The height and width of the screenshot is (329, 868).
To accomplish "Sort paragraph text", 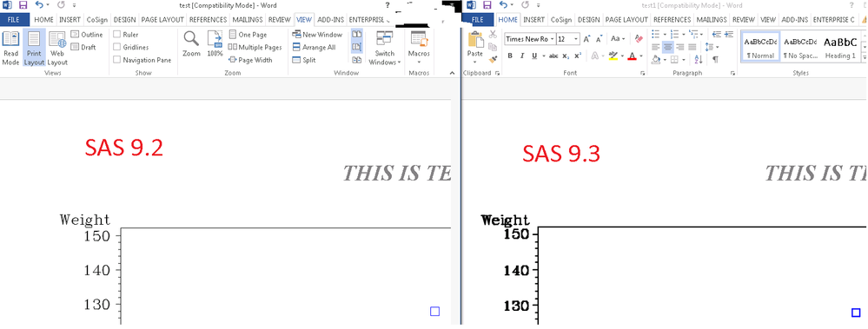I will click(698, 59).
